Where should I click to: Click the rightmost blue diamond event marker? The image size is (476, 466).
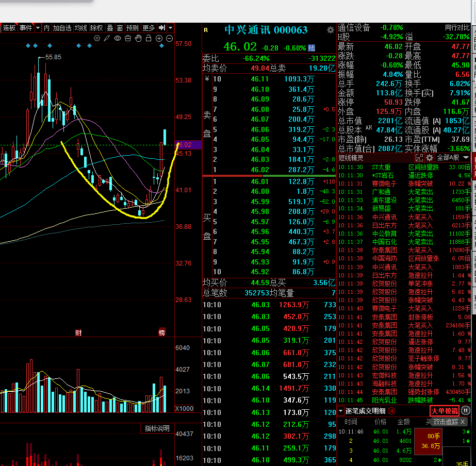[x=161, y=46]
